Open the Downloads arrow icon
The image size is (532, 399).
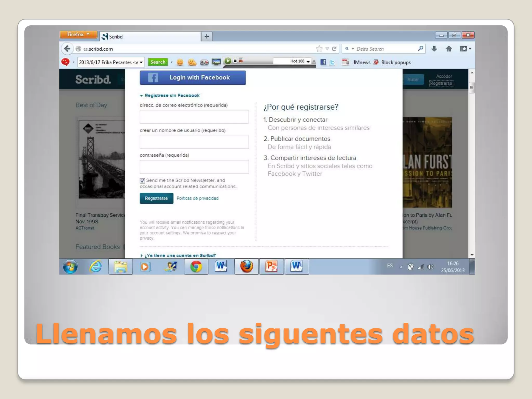[434, 49]
